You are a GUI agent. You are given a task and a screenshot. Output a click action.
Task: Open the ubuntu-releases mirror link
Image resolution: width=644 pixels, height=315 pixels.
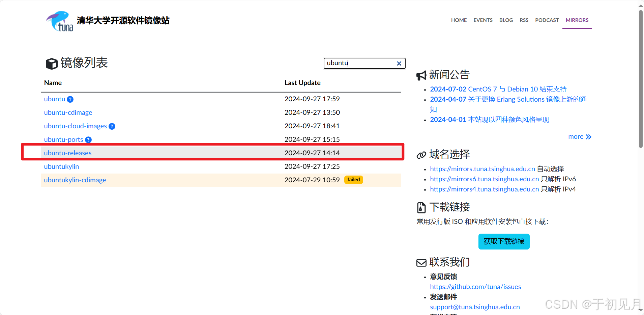click(x=68, y=153)
